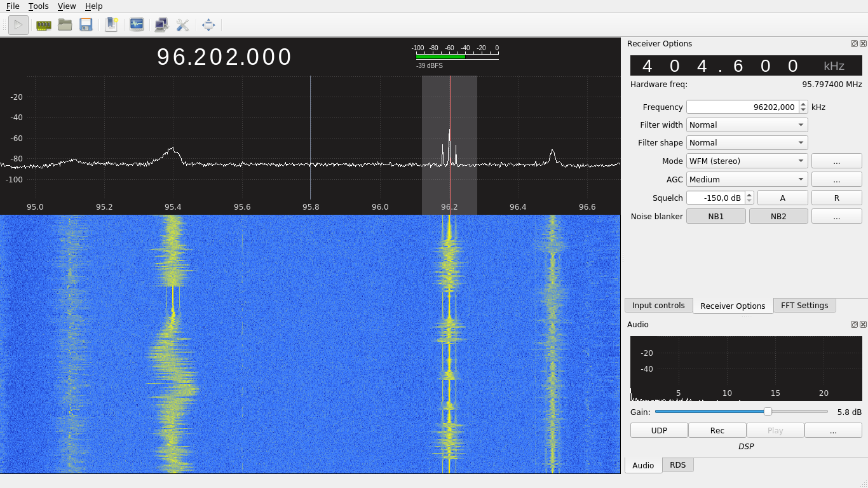
Task: Toggle UDP audio streaming
Action: pos(659,431)
